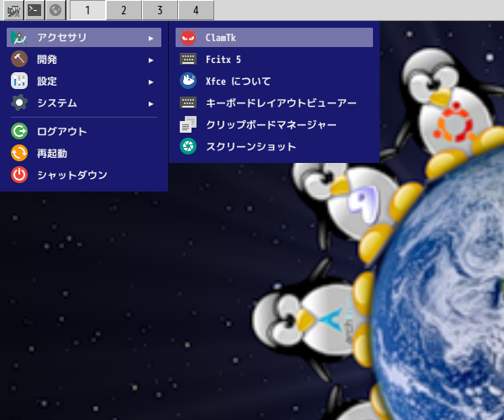Select 再起動 to reboot
The image size is (504, 420).
[84, 153]
